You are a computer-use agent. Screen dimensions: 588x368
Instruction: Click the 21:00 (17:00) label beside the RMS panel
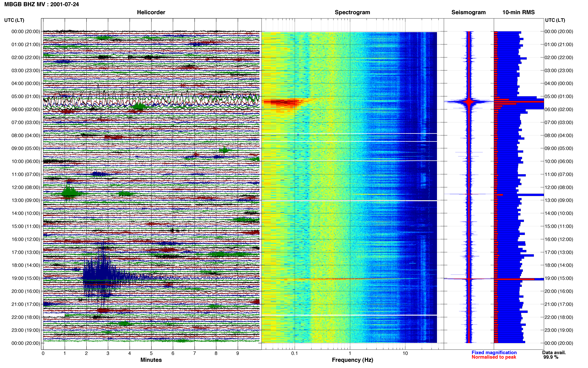(559, 304)
